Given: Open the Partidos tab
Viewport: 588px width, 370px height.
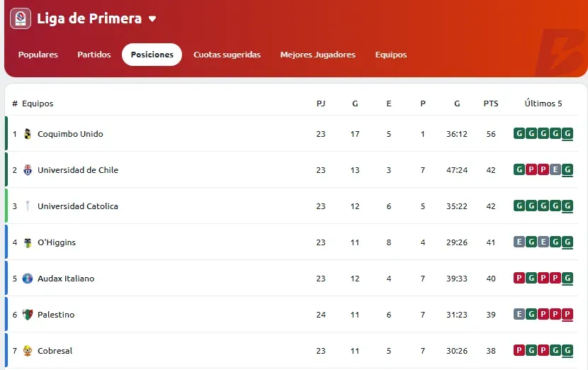Looking at the screenshot, I should tap(94, 55).
